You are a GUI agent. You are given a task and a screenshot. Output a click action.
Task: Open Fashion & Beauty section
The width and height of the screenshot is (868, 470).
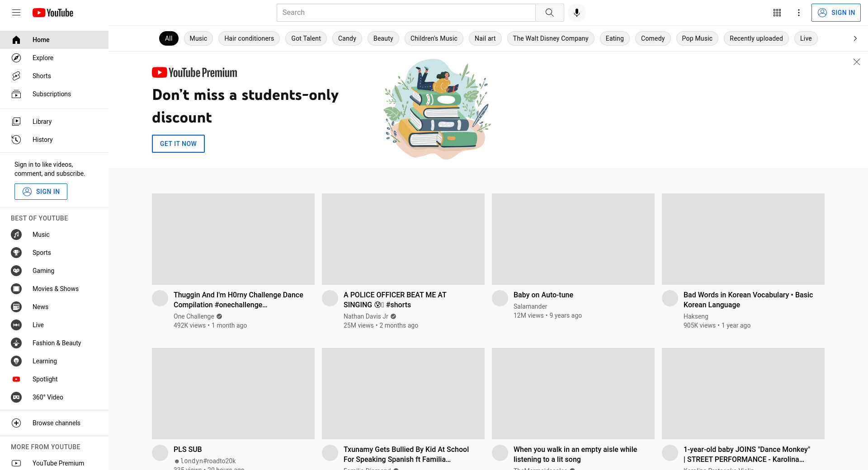[x=54, y=343]
